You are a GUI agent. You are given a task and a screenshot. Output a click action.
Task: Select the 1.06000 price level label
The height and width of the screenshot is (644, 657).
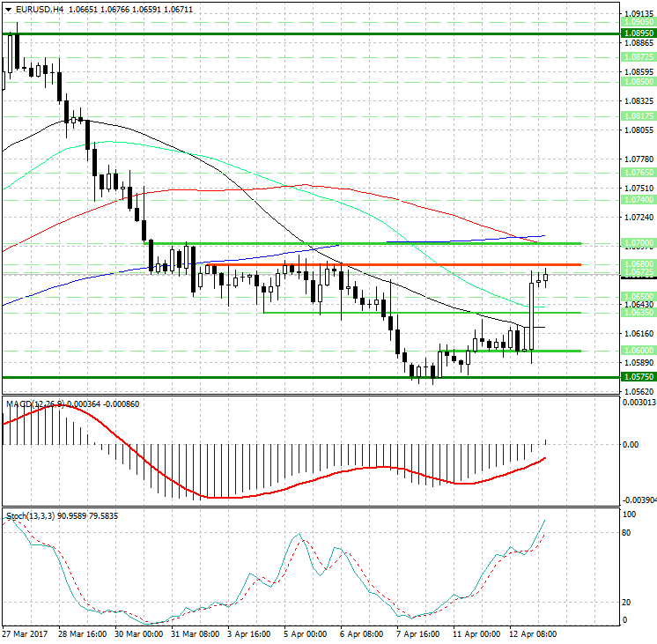tap(638, 350)
